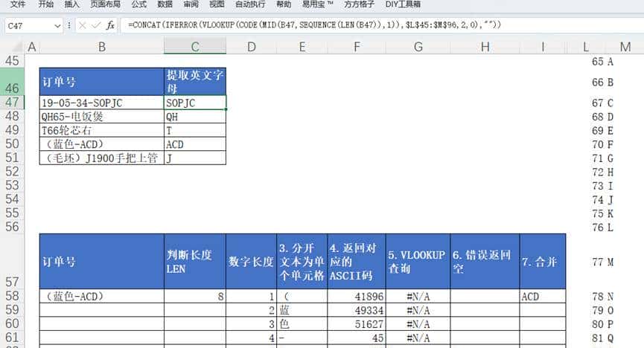Open the 易用宝 add-in tab
Image resolution: width=644 pixels, height=348 pixels.
[317, 4]
